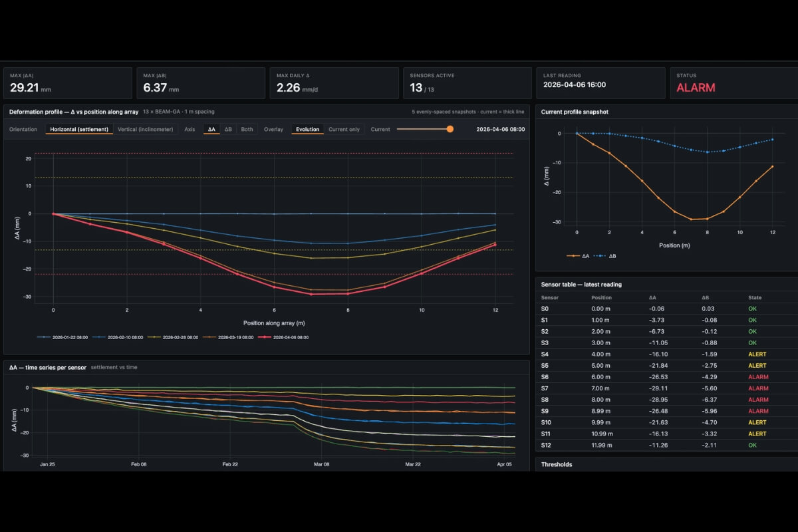Viewport: 798px width, 532px height.
Task: Choose the Evolution overlay mode
Action: tap(308, 129)
